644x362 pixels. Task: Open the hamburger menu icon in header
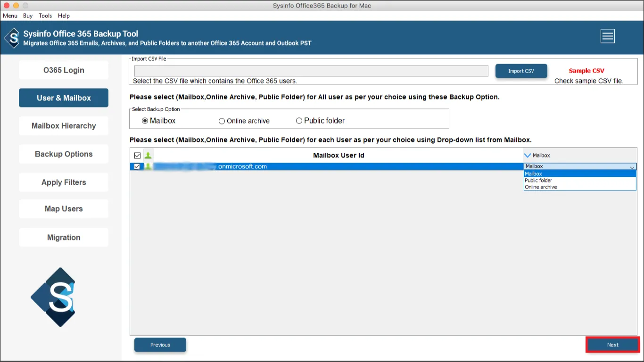pos(607,36)
